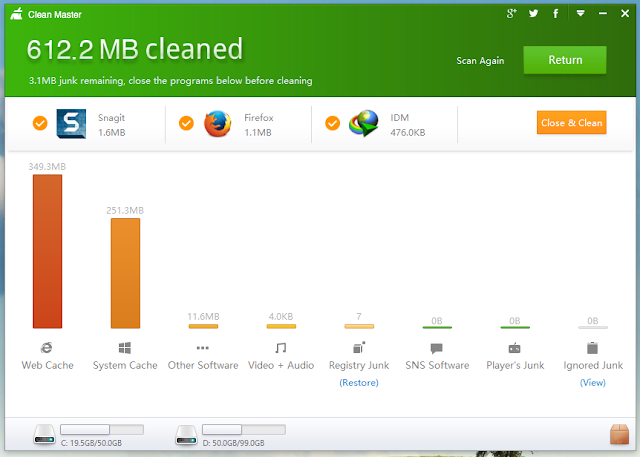Uncheck the IDM checkbox
640x457 pixels.
coord(332,123)
